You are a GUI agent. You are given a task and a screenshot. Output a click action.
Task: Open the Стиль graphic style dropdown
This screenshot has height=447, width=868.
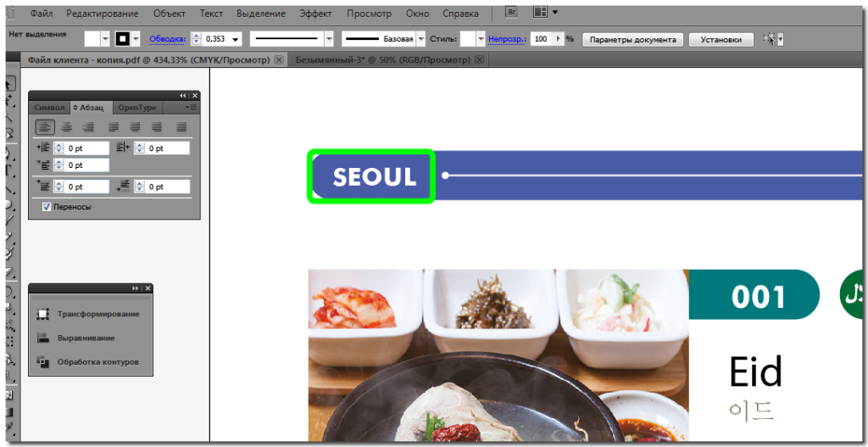click(x=481, y=39)
